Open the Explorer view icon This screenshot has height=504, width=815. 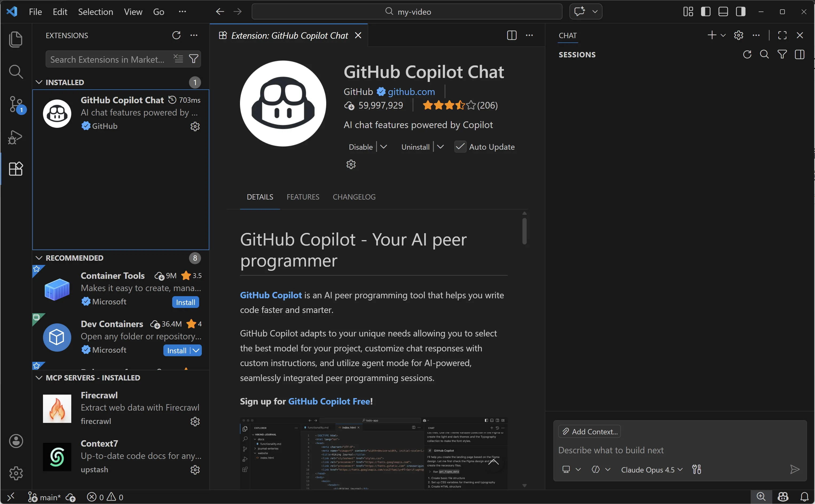[x=16, y=39]
